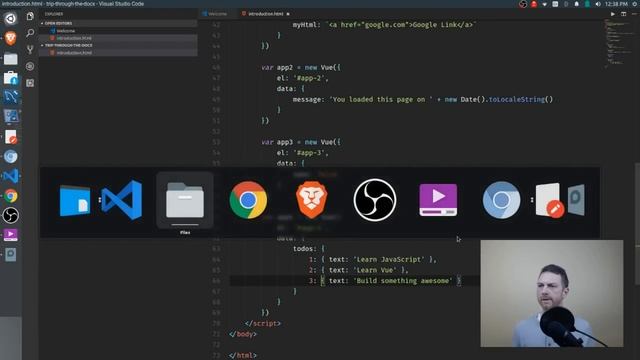Click the code line "text: 'Learn Vue'"
This screenshot has height=360, width=640.
(x=358, y=270)
